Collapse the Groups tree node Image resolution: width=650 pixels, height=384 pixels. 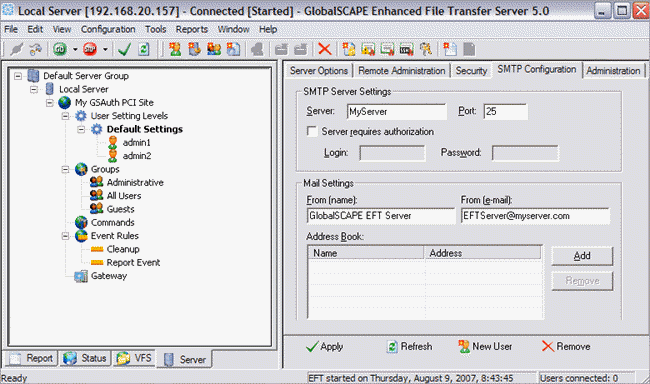point(65,169)
